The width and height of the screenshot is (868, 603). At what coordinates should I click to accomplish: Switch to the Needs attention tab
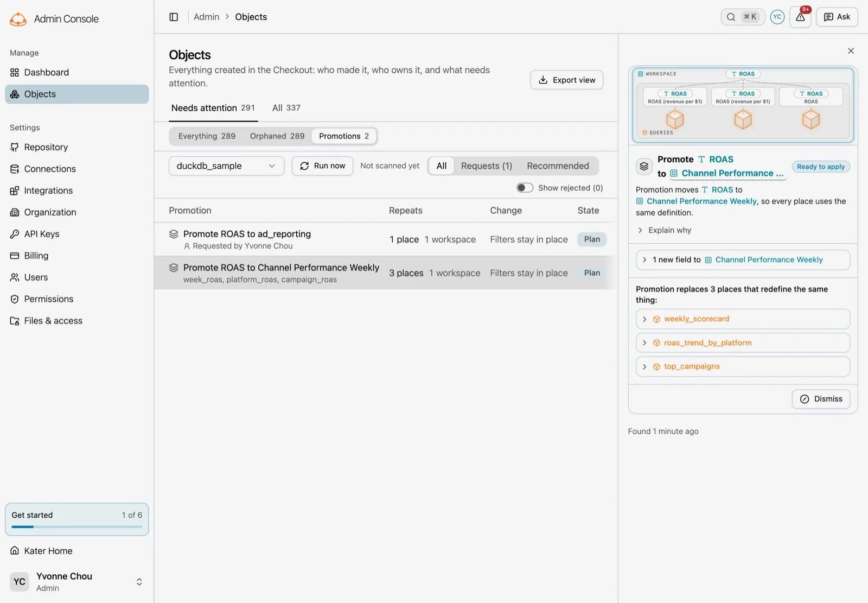[213, 108]
